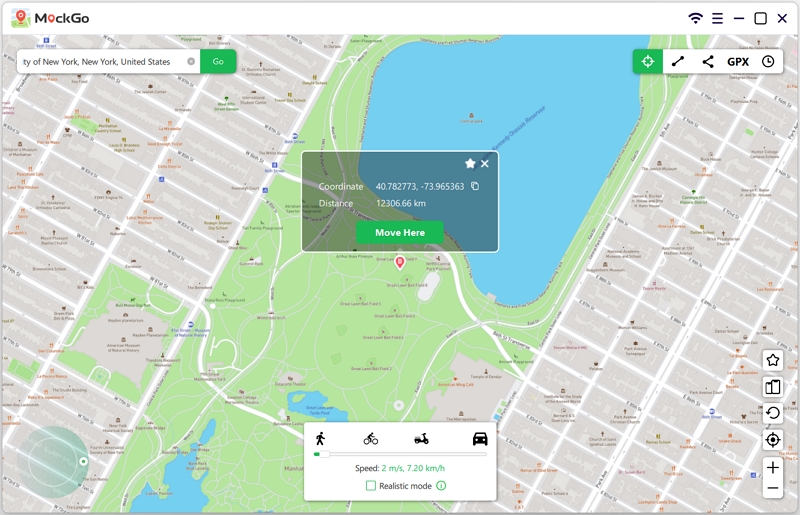This screenshot has height=515, width=800.
Task: Select bicycle speed mode
Action: click(371, 438)
